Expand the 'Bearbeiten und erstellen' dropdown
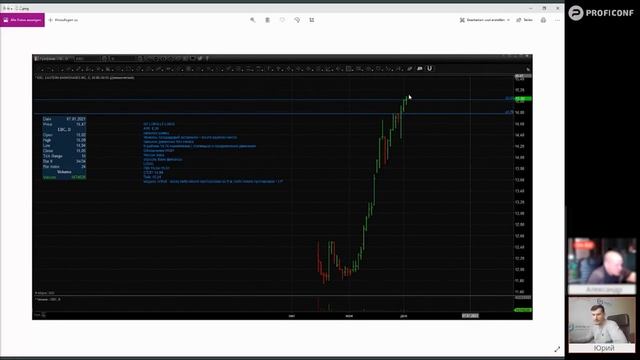Image resolution: width=640 pixels, height=360 pixels. [484, 20]
